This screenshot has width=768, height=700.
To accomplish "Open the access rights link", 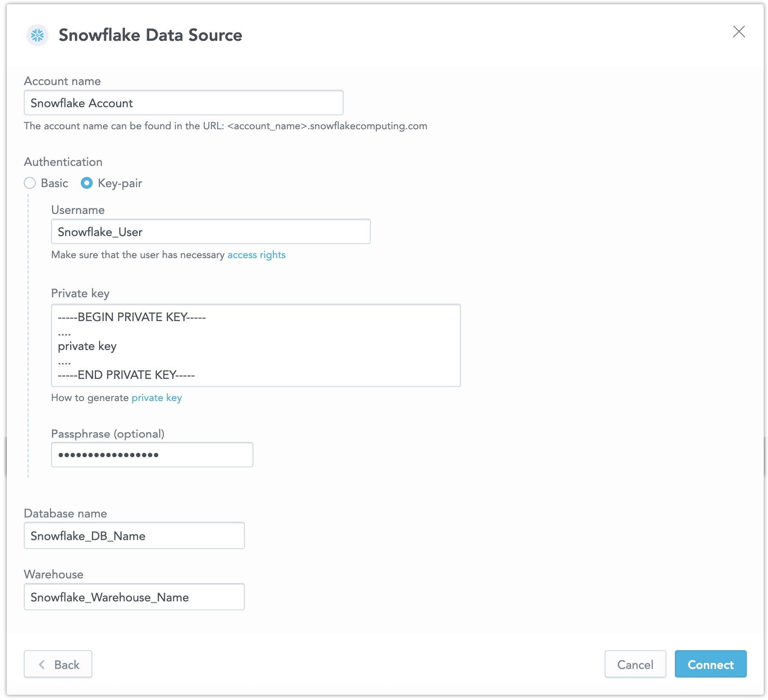I will pyautogui.click(x=256, y=254).
